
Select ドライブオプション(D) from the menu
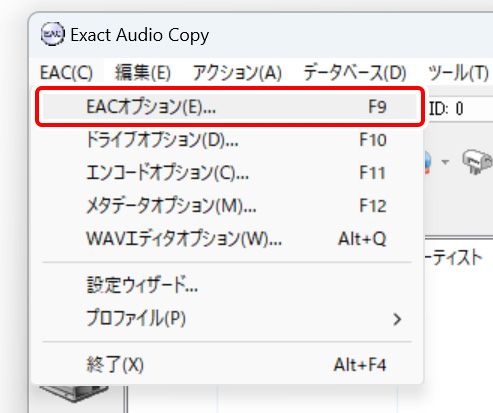point(230,140)
